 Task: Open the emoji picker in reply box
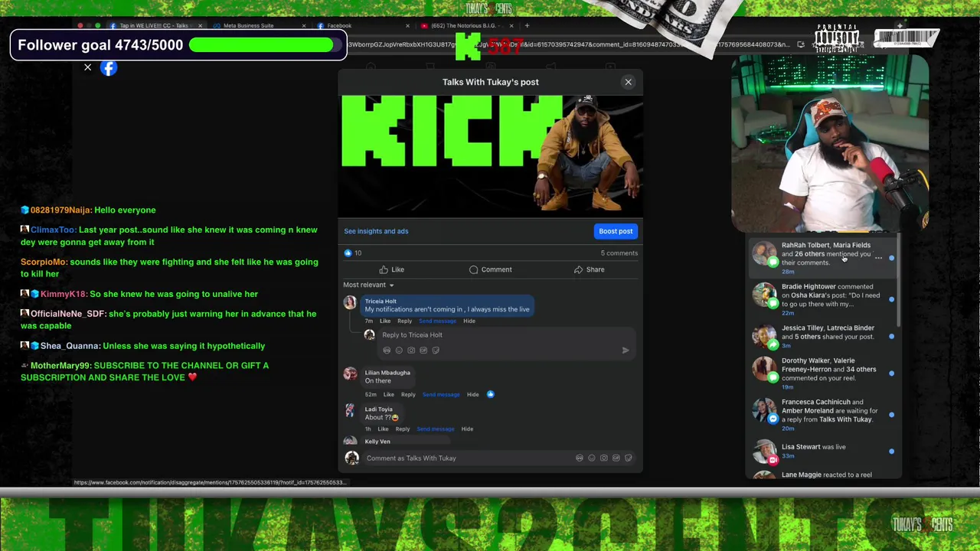point(399,350)
